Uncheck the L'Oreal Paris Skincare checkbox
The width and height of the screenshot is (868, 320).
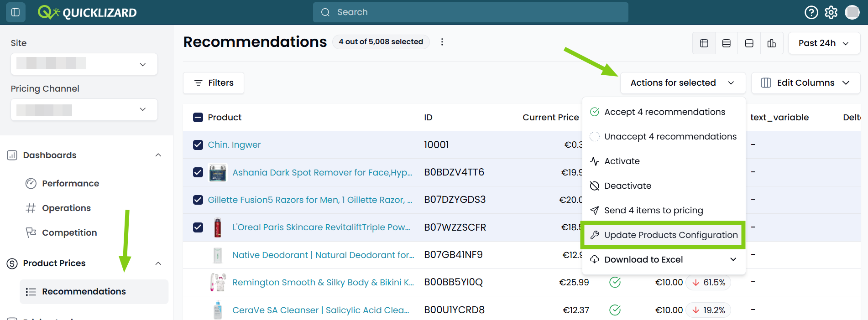click(x=198, y=227)
